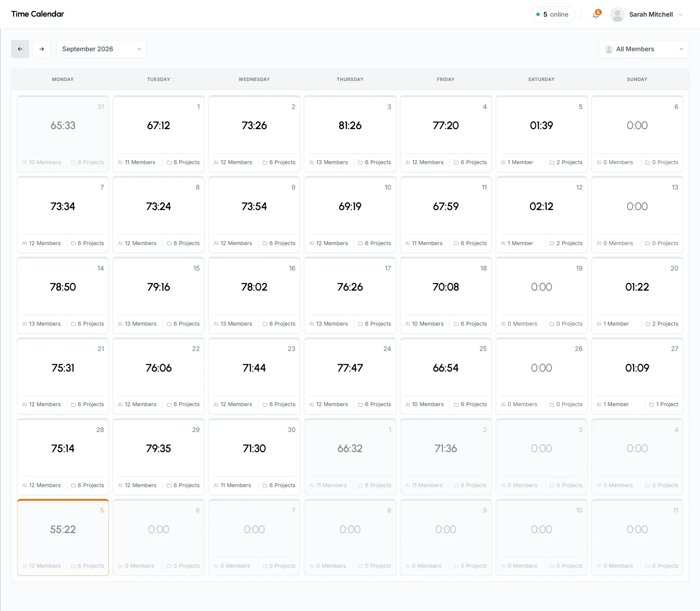Viewport: 700px width, 611px height.
Task: Click the 79:16 time on Tuesday 15
Action: 158,287
